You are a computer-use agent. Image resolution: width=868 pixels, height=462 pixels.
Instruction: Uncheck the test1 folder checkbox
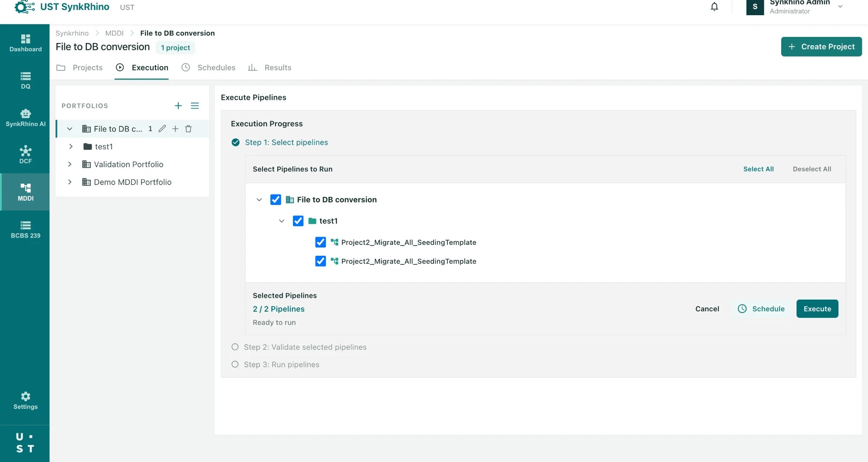298,221
